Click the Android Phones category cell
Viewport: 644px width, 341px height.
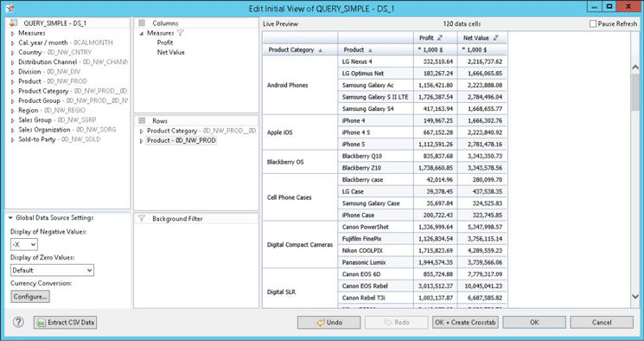300,85
